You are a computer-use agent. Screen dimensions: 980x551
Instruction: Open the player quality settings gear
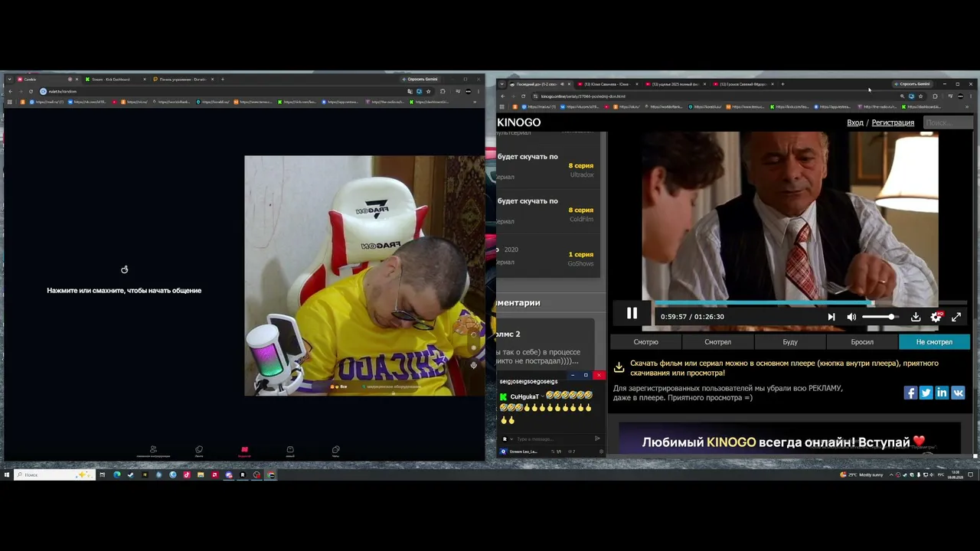point(936,317)
